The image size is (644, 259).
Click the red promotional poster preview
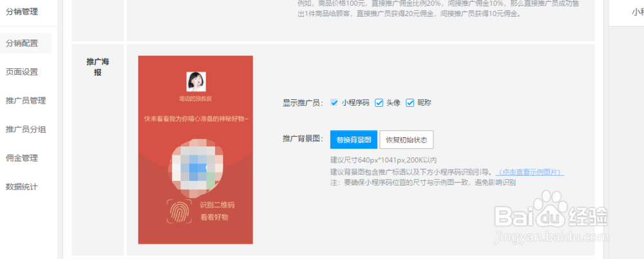pyautogui.click(x=196, y=149)
